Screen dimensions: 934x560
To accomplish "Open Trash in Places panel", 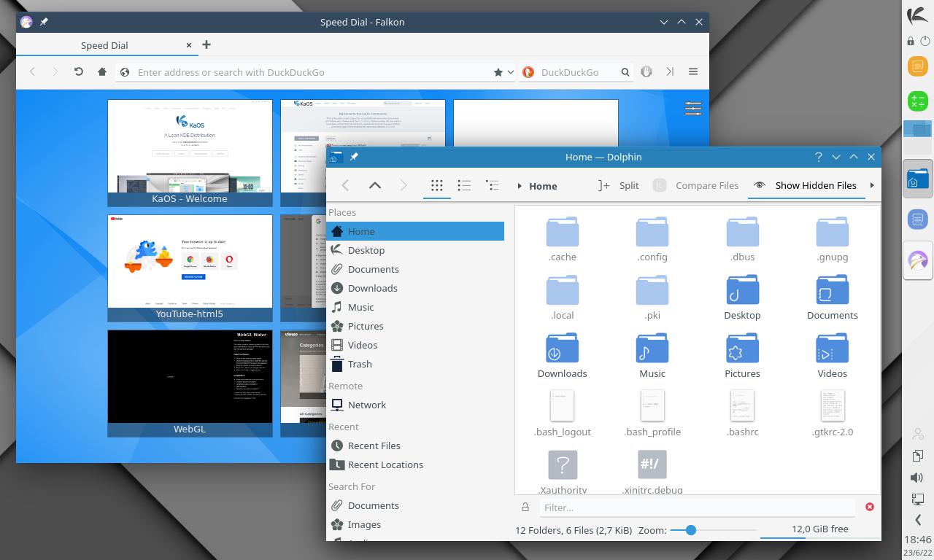I will [416, 364].
